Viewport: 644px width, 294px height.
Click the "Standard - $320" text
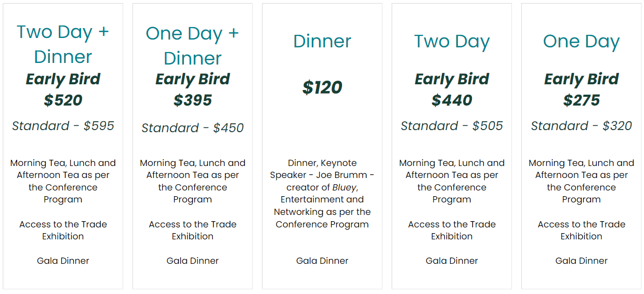[581, 126]
